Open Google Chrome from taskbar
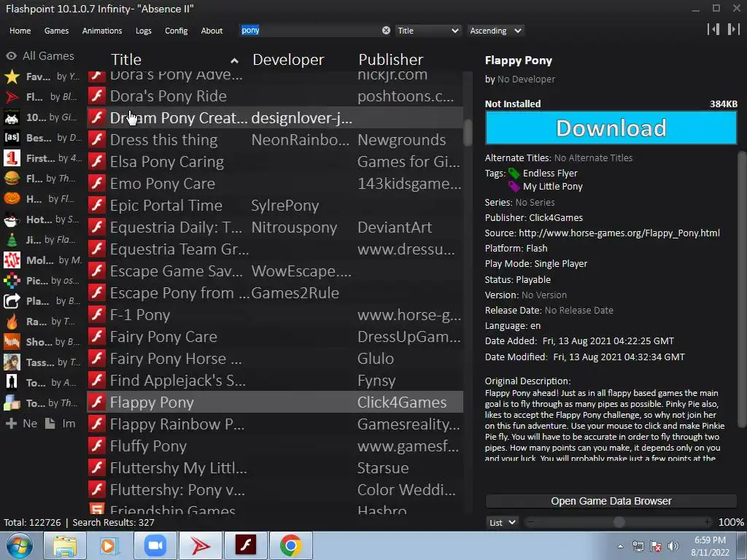The image size is (747, 560). point(290,545)
